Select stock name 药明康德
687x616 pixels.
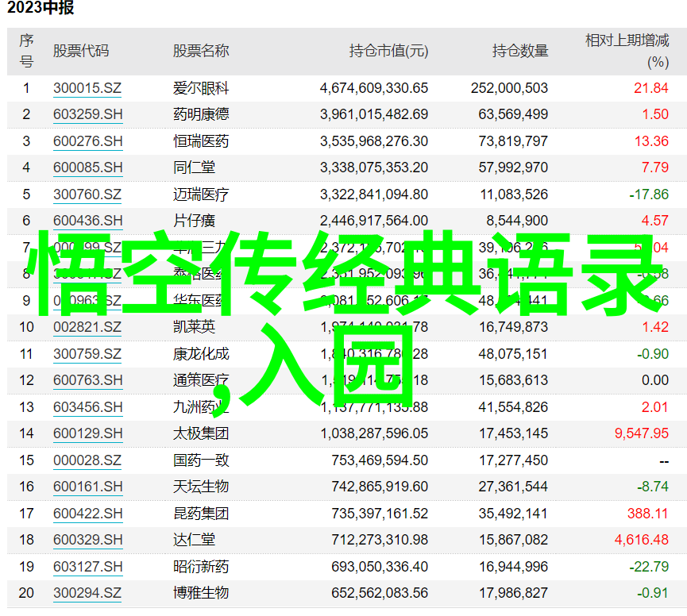(x=201, y=114)
